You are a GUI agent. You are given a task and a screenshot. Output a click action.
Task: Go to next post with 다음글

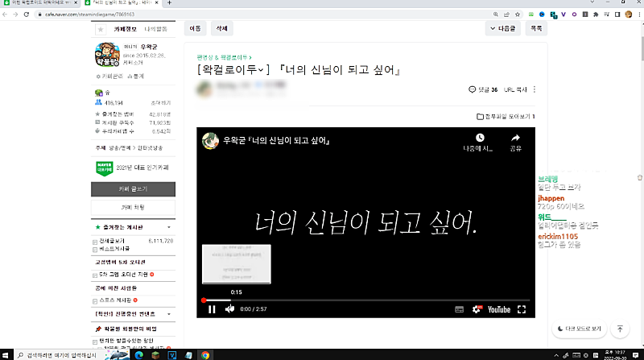click(503, 28)
